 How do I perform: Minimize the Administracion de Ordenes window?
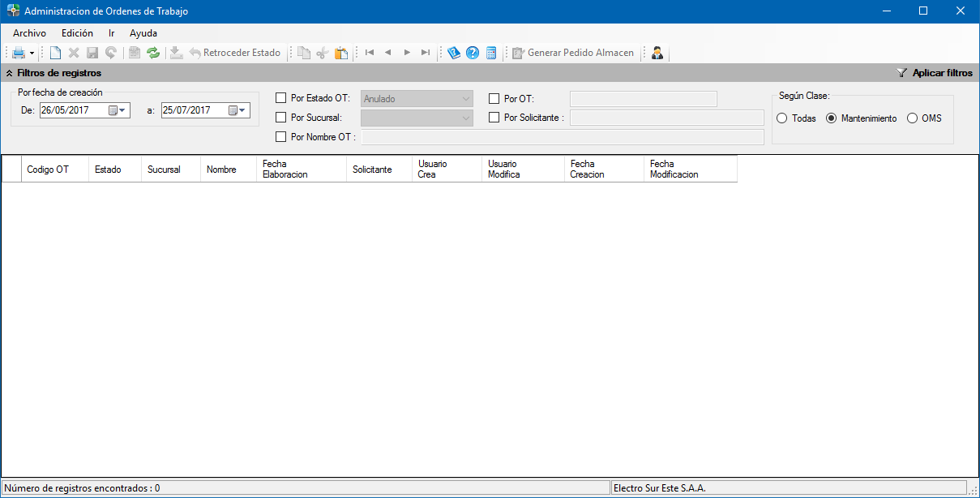(886, 11)
